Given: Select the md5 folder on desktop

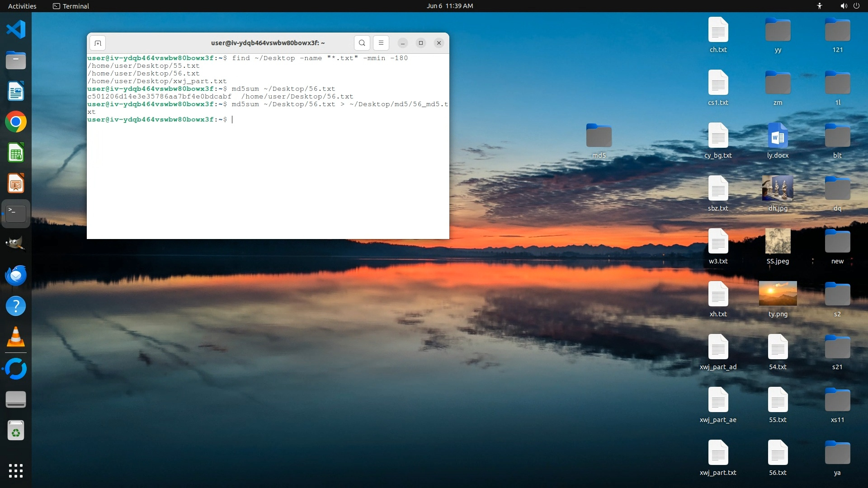Looking at the screenshot, I should 599,136.
